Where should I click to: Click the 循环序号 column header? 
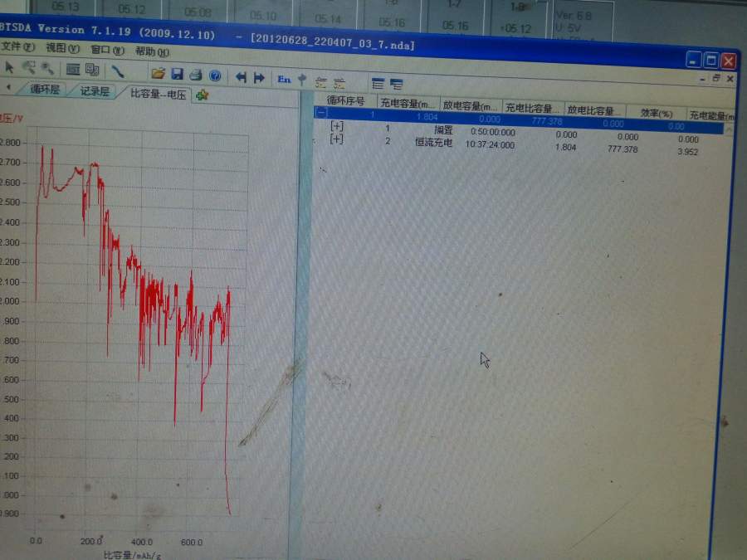tap(345, 100)
